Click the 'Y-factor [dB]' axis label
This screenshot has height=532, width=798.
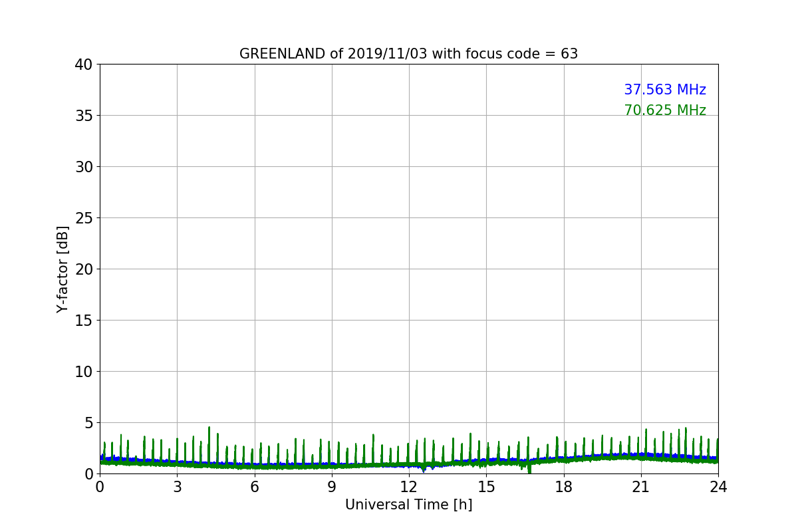pyautogui.click(x=63, y=269)
